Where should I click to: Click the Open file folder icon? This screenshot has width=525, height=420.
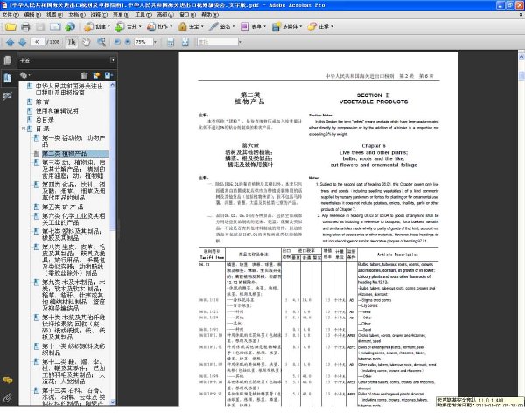(10, 27)
